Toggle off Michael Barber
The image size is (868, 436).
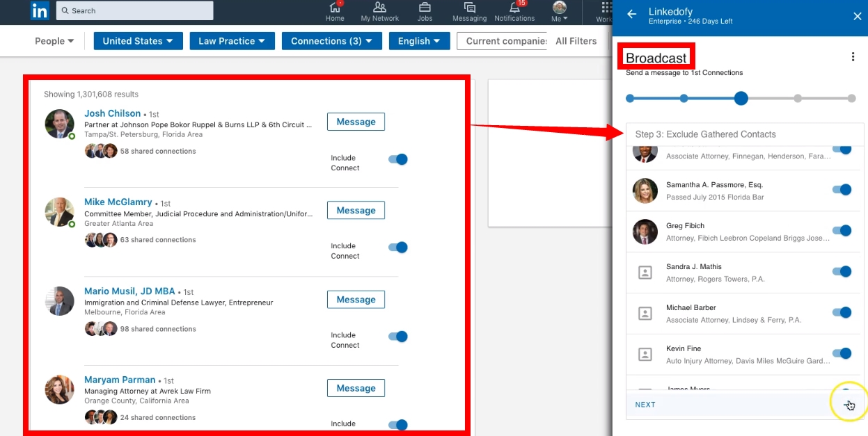point(842,312)
